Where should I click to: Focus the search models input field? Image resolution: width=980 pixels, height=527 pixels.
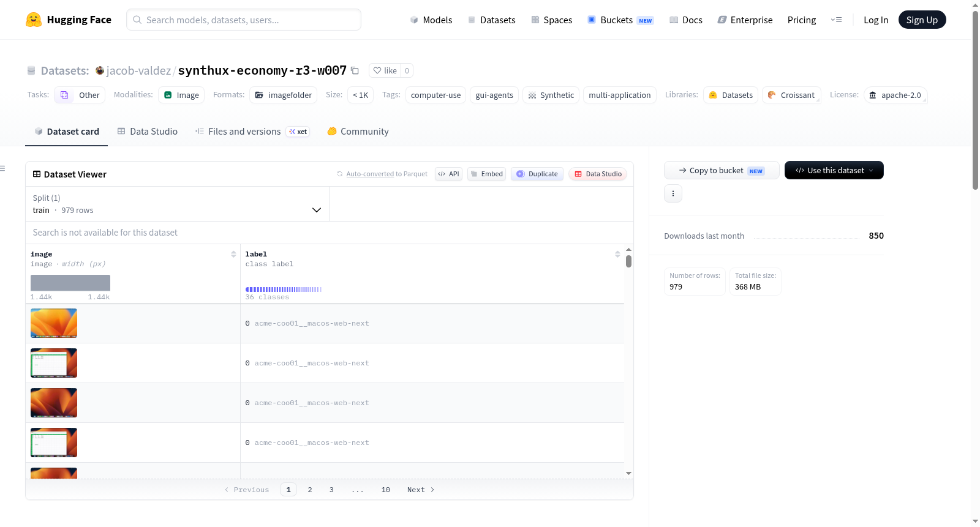pyautogui.click(x=244, y=20)
